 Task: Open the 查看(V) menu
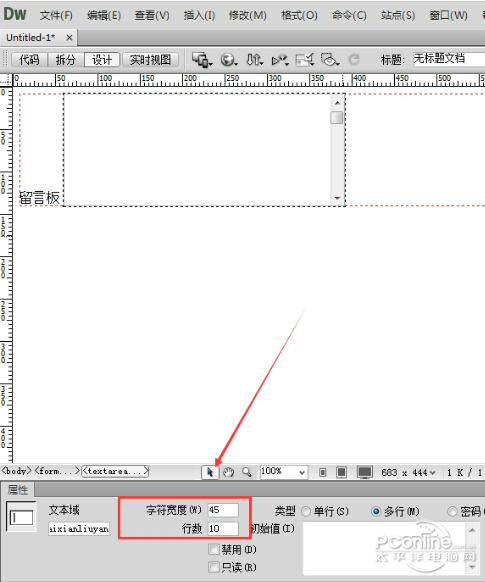152,15
